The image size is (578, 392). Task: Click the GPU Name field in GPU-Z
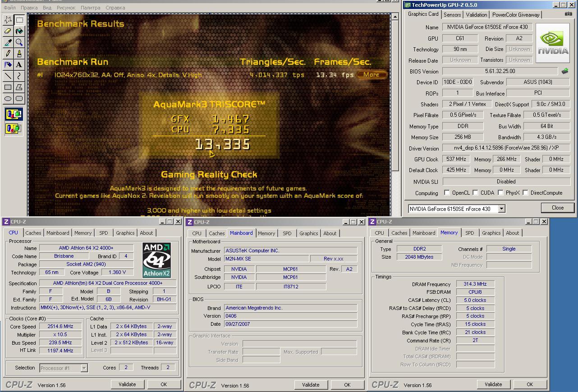click(x=488, y=27)
